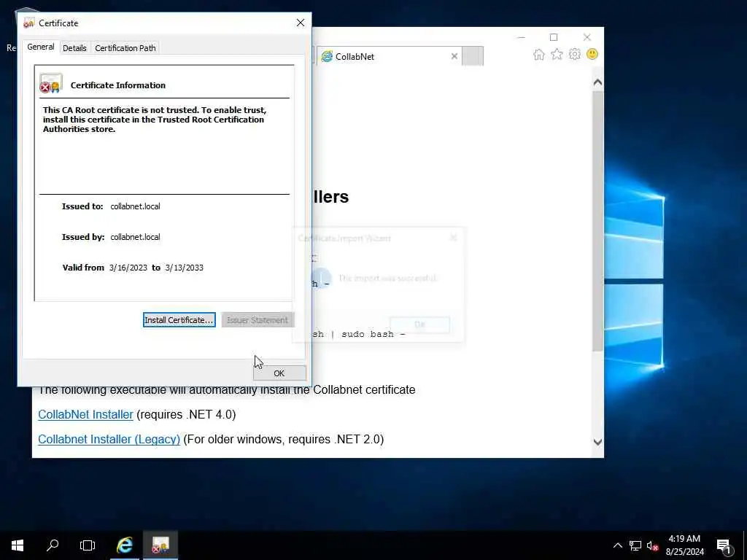Viewport: 747px width, 560px height.
Task: Go to browser Home page icon
Action: [539, 54]
